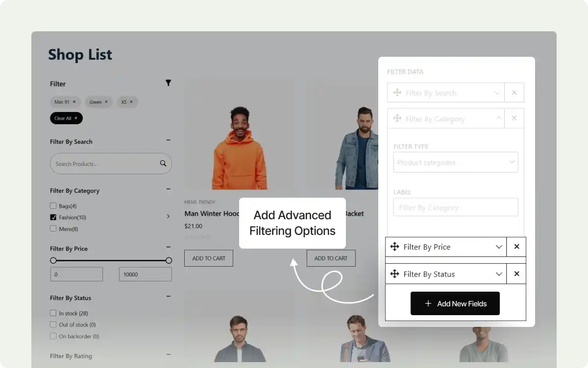Click the search magnifier icon

pyautogui.click(x=163, y=163)
